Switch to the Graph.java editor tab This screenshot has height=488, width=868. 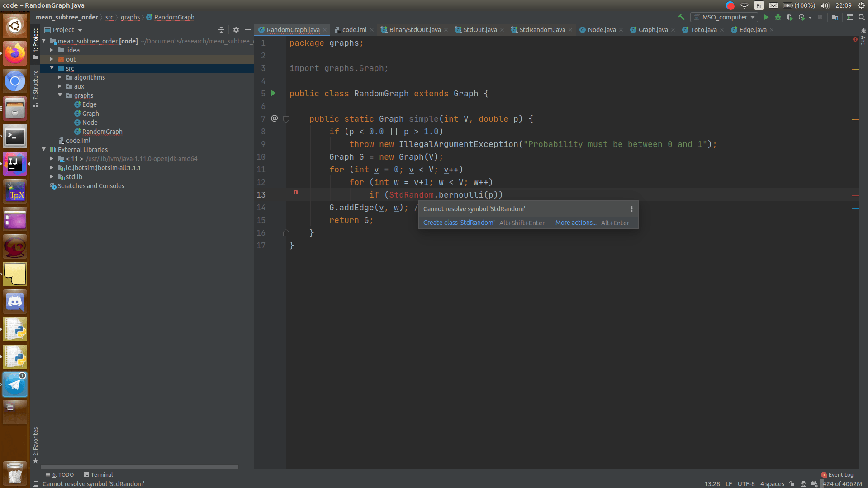click(653, 30)
